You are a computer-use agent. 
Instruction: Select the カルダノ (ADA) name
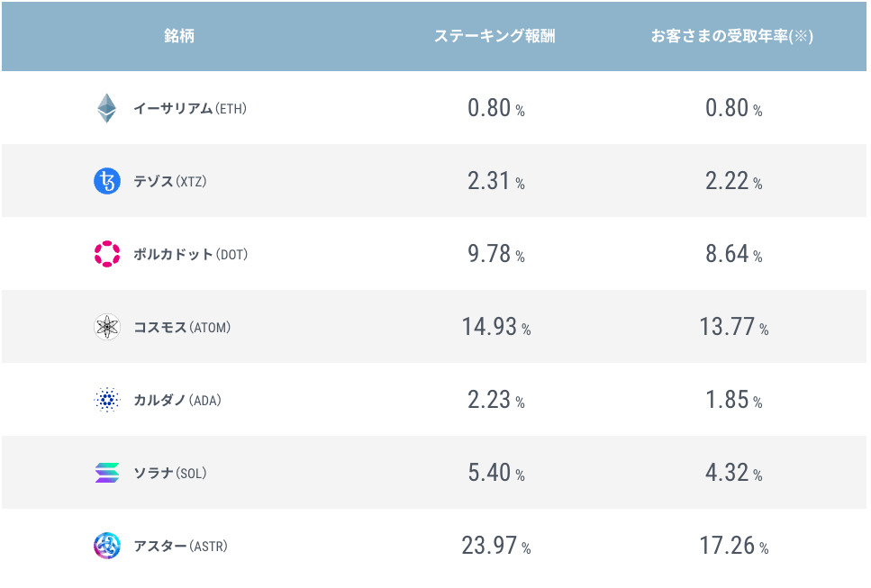click(177, 401)
